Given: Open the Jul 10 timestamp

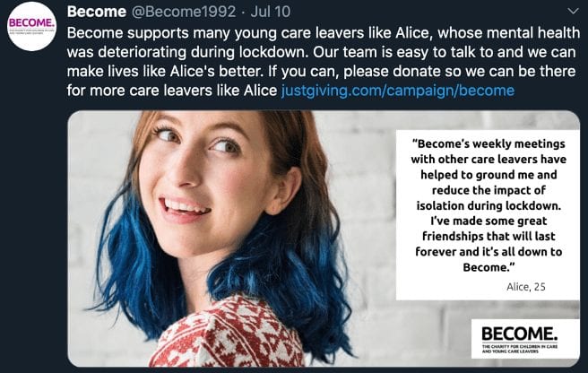Looking at the screenshot, I should point(271,12).
